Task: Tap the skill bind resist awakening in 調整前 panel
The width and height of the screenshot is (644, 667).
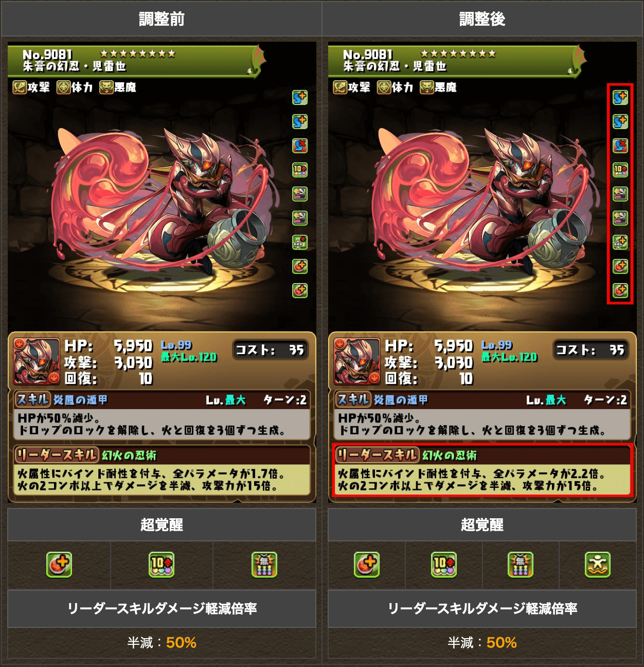Action: (x=300, y=146)
